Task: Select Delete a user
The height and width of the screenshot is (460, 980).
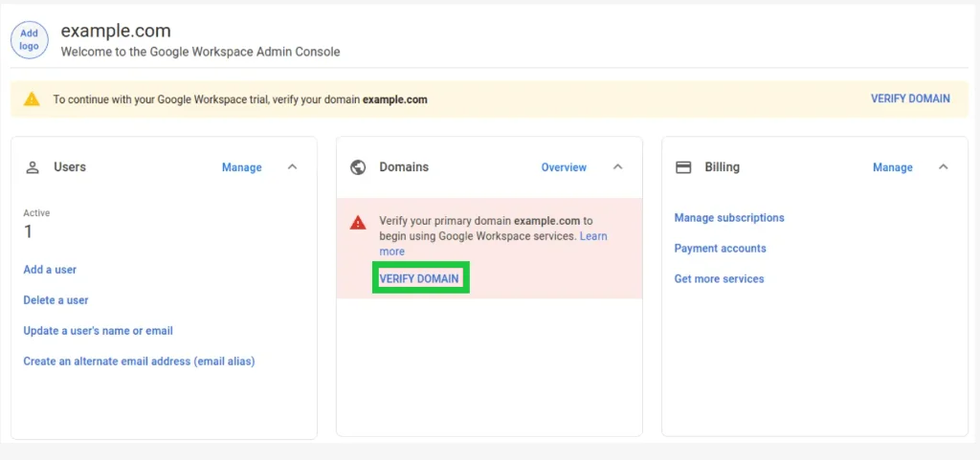Action: click(x=56, y=300)
